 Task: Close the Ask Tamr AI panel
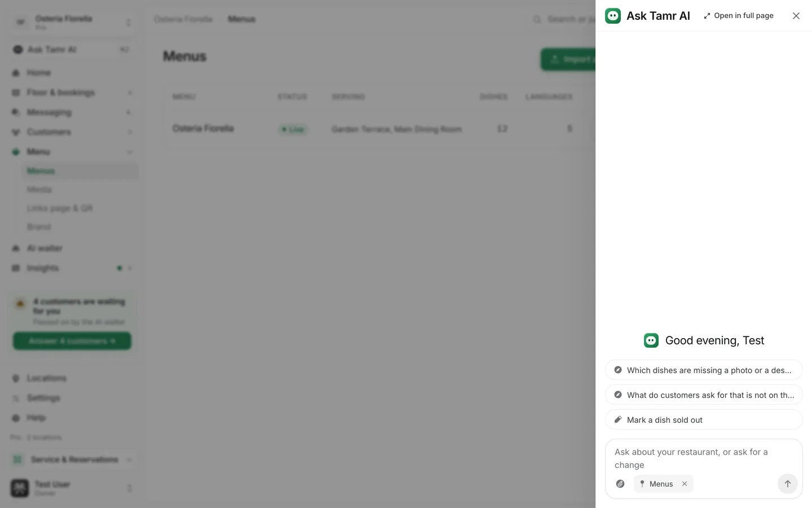[796, 16]
